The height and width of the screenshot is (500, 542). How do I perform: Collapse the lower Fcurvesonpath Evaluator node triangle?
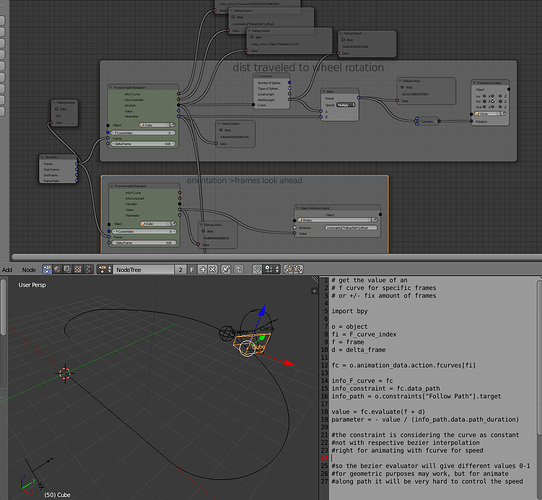pos(112,186)
